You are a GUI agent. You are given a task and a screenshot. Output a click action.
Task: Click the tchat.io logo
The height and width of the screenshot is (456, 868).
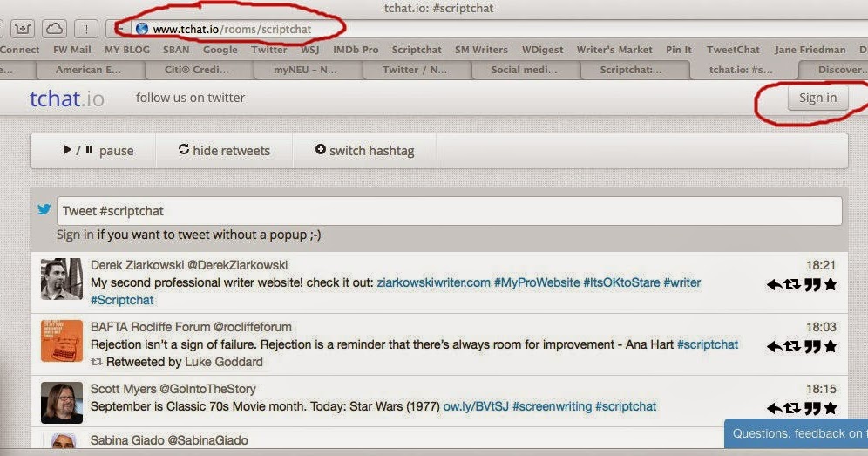(66, 99)
